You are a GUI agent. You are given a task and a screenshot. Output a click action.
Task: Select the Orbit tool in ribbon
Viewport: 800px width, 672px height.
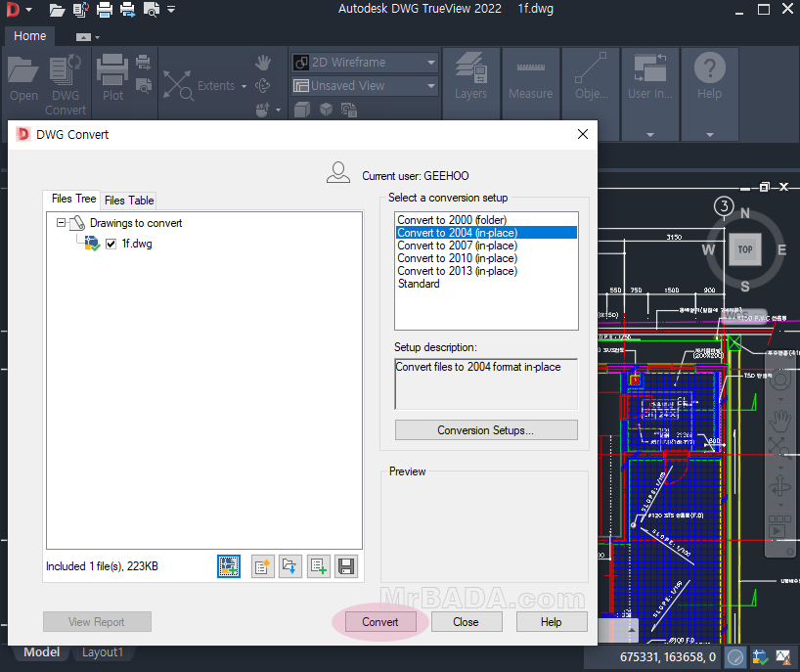[263, 85]
